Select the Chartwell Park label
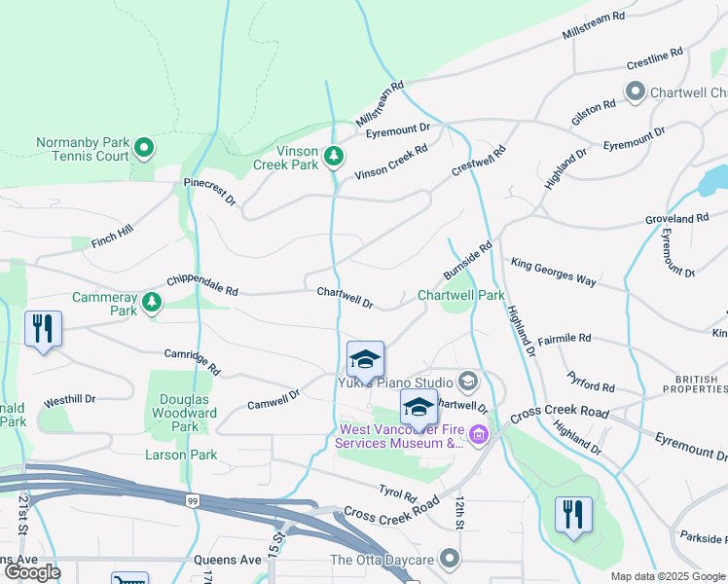 [461, 295]
